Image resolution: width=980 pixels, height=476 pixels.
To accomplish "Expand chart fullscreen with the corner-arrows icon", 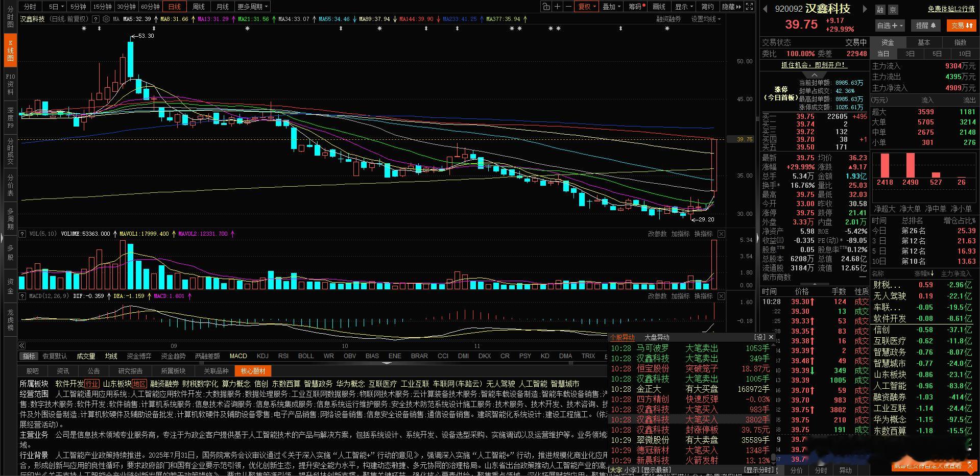I will (x=749, y=7).
